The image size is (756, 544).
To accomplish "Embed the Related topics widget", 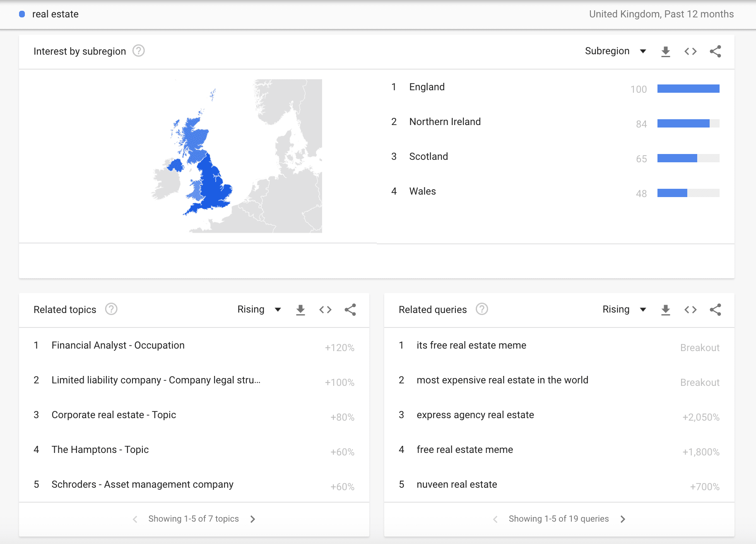I will point(325,310).
